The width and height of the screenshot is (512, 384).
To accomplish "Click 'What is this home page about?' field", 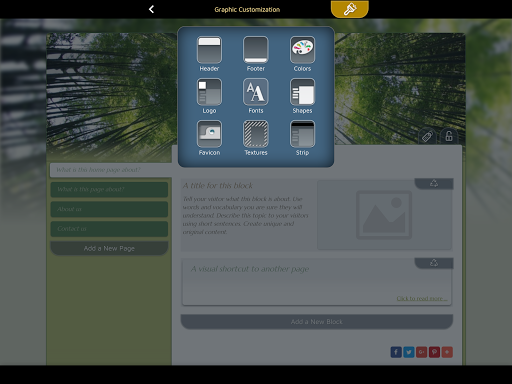I will coord(111,170).
